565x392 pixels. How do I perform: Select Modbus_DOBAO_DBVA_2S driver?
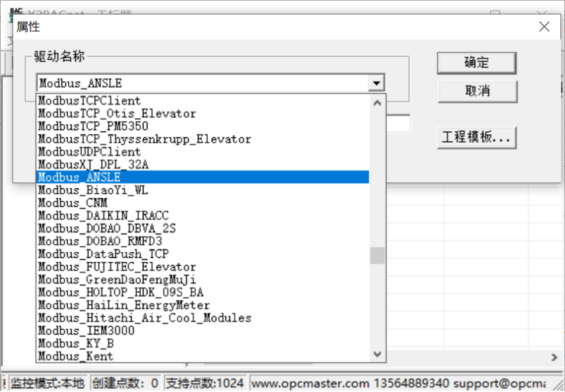203,228
